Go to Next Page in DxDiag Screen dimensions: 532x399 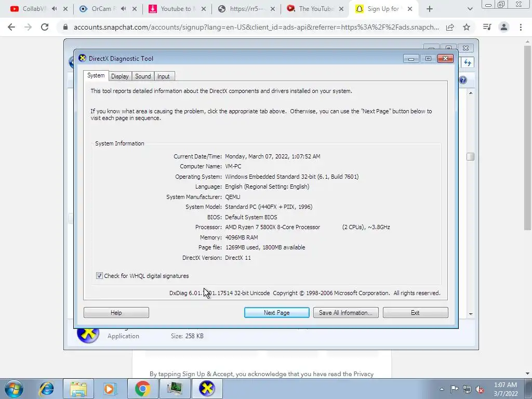coord(276,312)
